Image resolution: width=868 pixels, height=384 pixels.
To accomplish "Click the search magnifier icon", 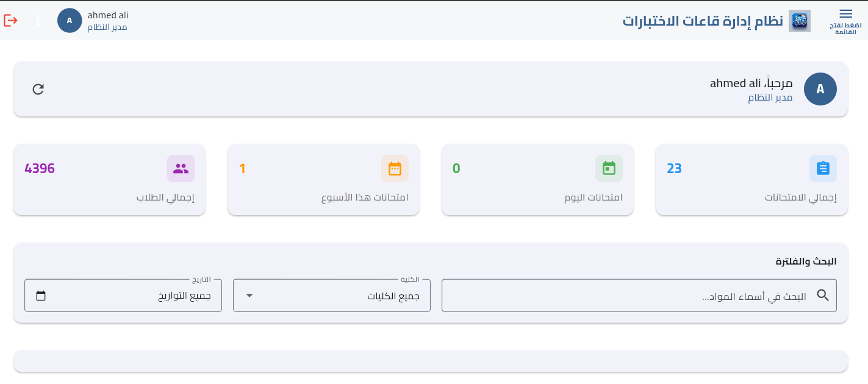I will click(x=823, y=295).
